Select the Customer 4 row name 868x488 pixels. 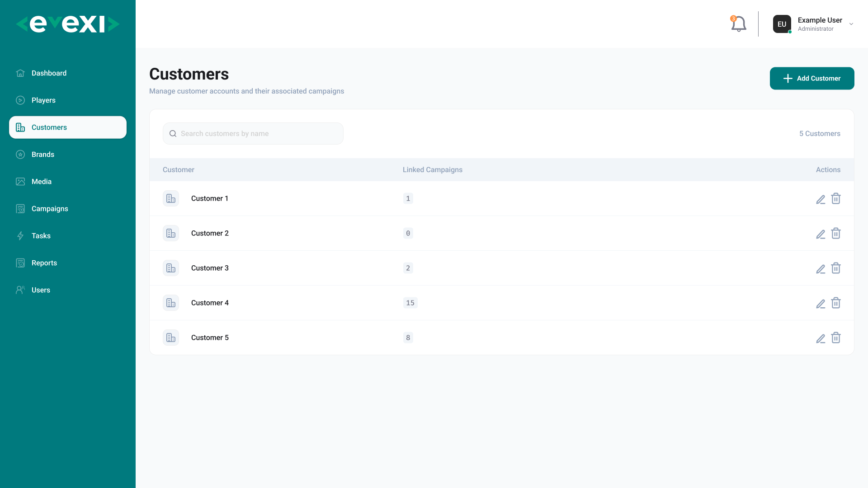210,303
